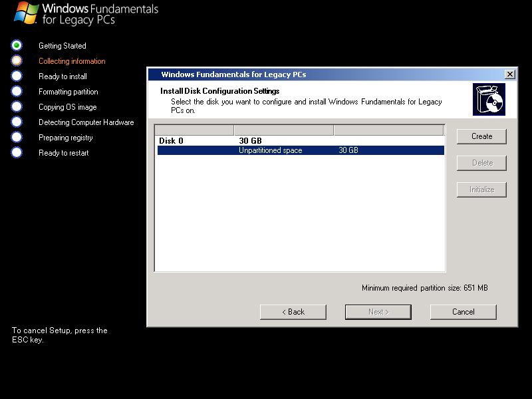Click the Cancel button
Screen dimensions: 532x399
tap(463, 312)
